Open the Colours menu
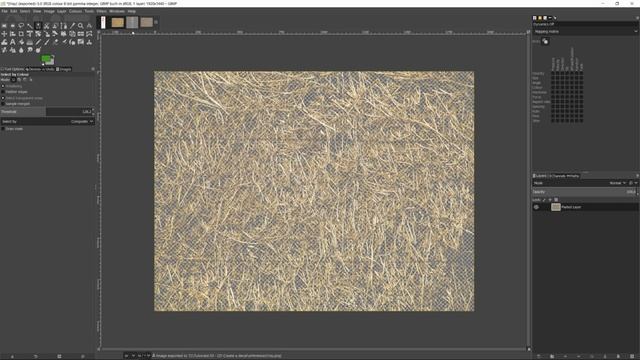The image size is (640, 360). pyautogui.click(x=76, y=11)
